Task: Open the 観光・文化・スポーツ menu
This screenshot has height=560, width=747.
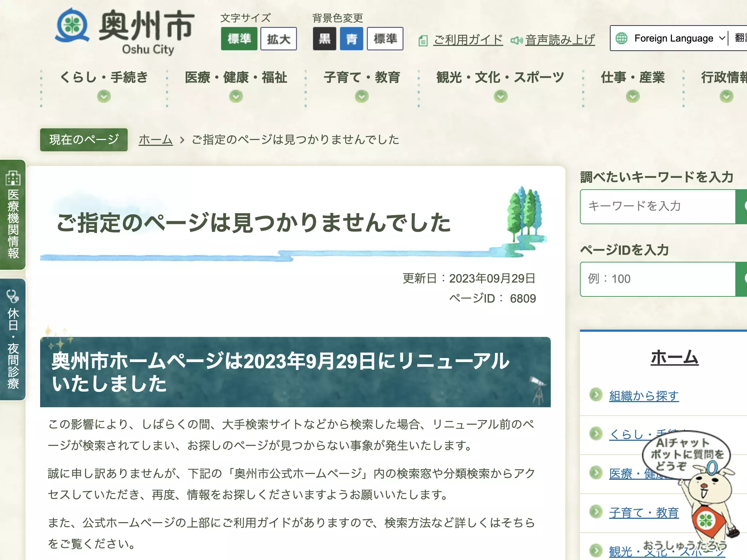Action: tap(500, 78)
